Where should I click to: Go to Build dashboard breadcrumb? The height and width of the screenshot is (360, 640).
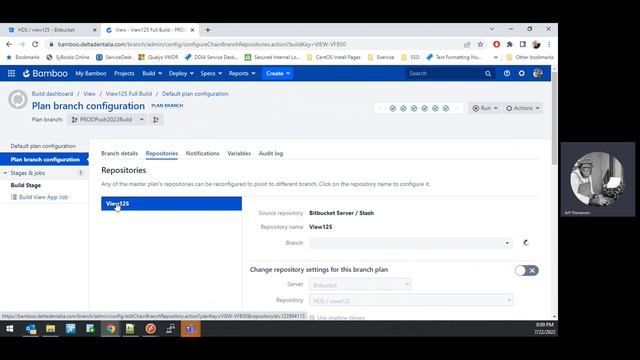[52, 94]
